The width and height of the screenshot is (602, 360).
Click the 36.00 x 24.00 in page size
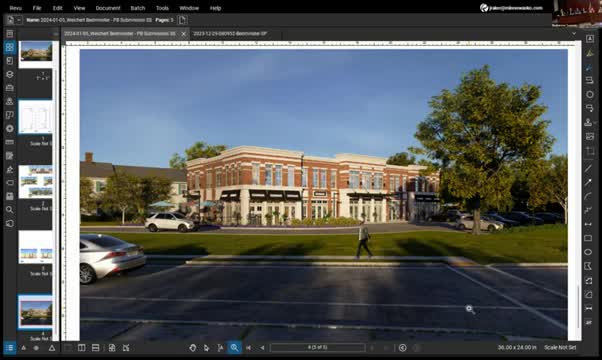(x=517, y=347)
